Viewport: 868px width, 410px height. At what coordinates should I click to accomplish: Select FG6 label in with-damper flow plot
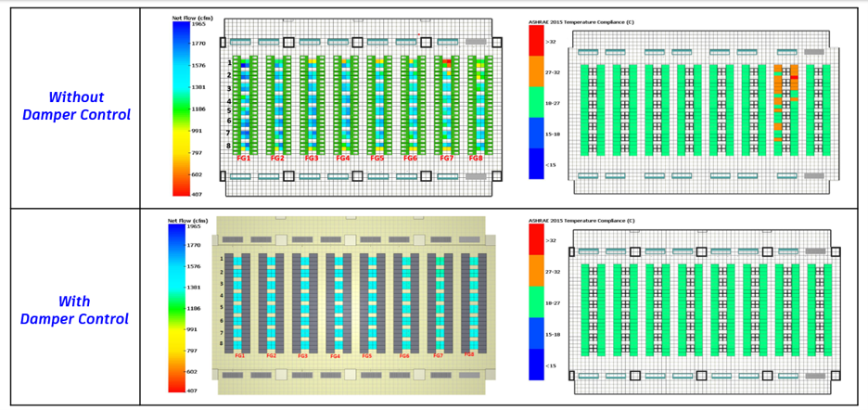404,356
